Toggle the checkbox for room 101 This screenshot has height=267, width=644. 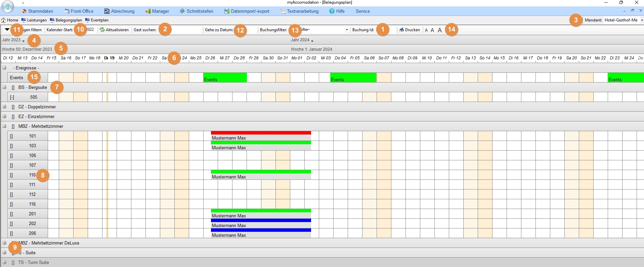(x=11, y=136)
